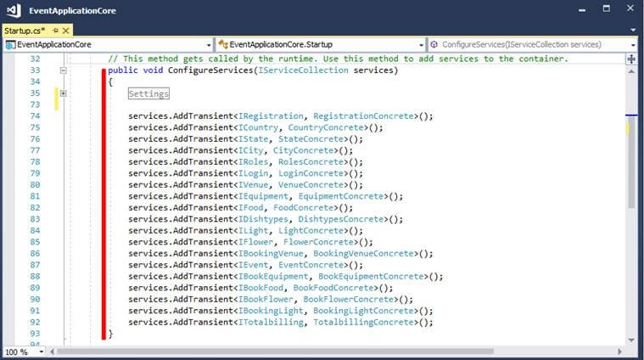Viewport: 644px width, 360px height.
Task: Click BookingLightConcrete on line 91
Action: [363, 311]
